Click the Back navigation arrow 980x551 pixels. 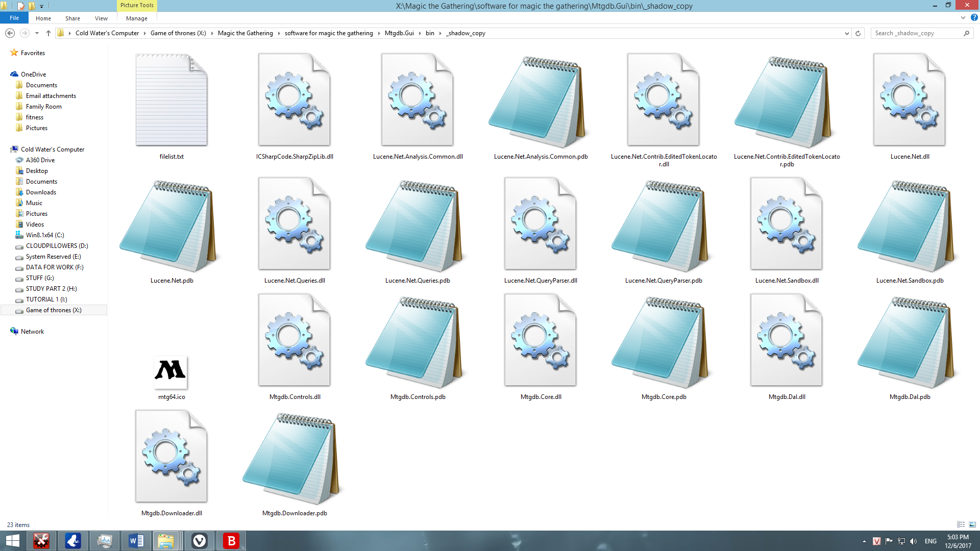coord(10,33)
